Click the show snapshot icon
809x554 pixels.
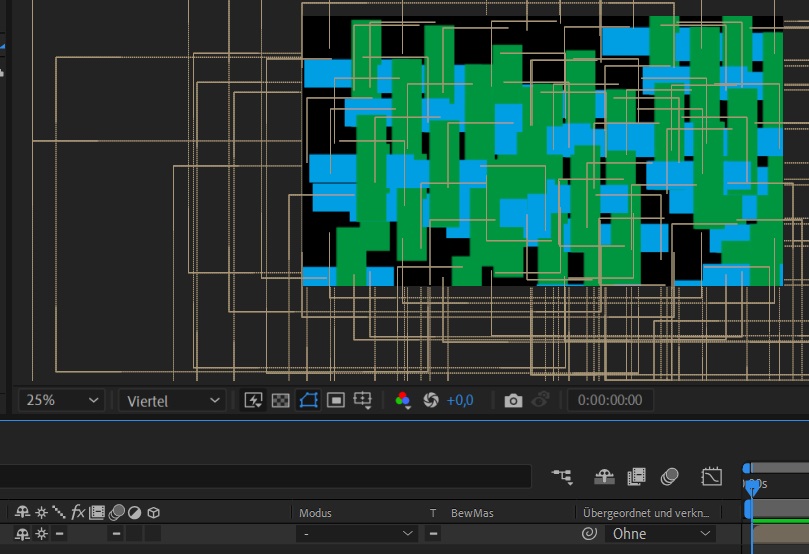click(x=540, y=400)
